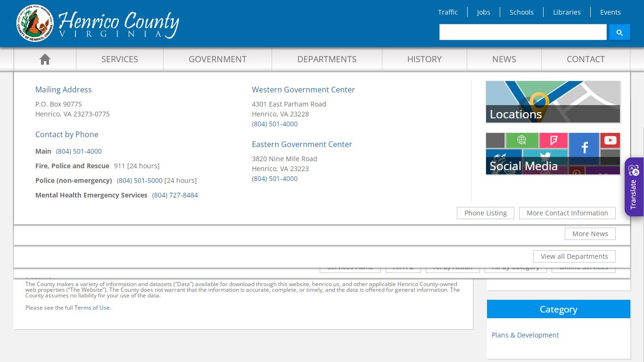The image size is (644, 362).
Task: Click View all Departments button
Action: (574, 256)
